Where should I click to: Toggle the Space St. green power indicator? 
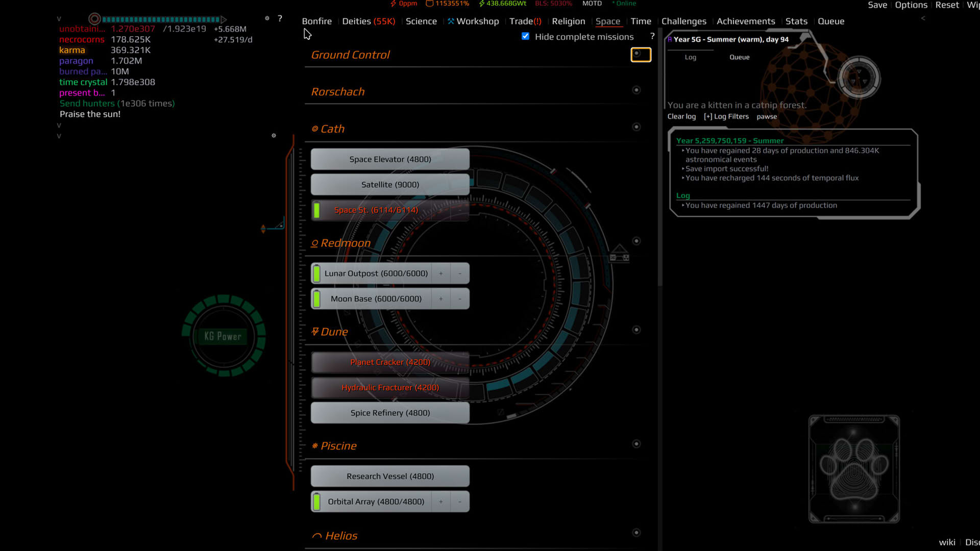coord(316,210)
